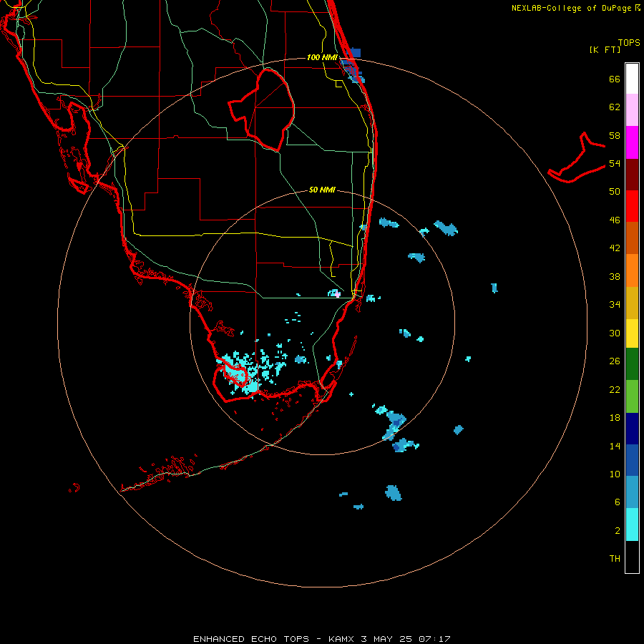This screenshot has height=644, width=644.
Task: Click the dark burnt-orange legend swatch
Action: coord(632,238)
